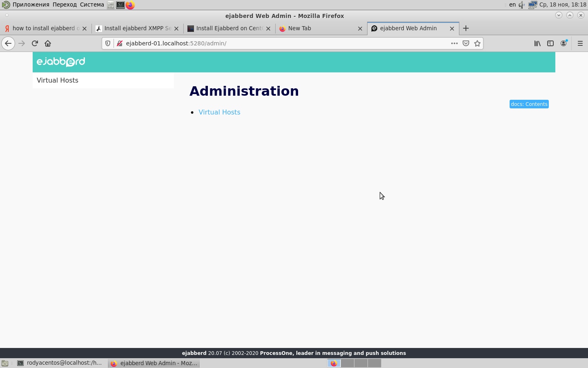Open page actions three-dot menu
This screenshot has width=588, height=368.
pyautogui.click(x=454, y=43)
